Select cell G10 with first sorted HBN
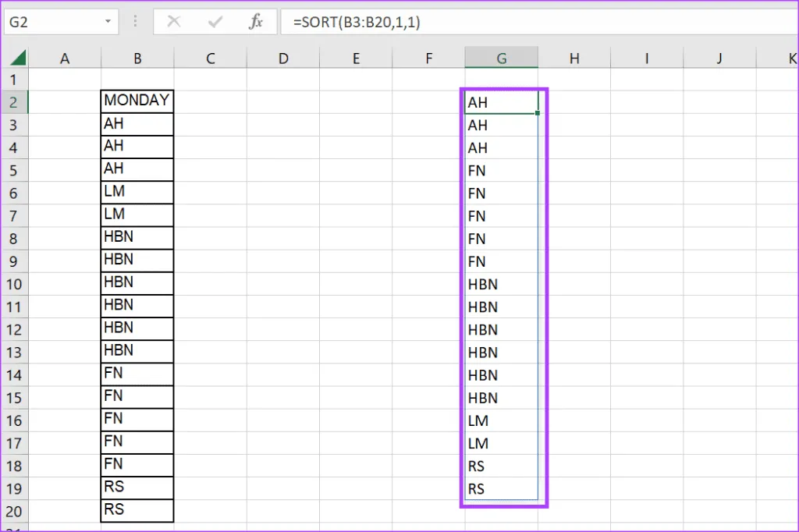 [501, 285]
